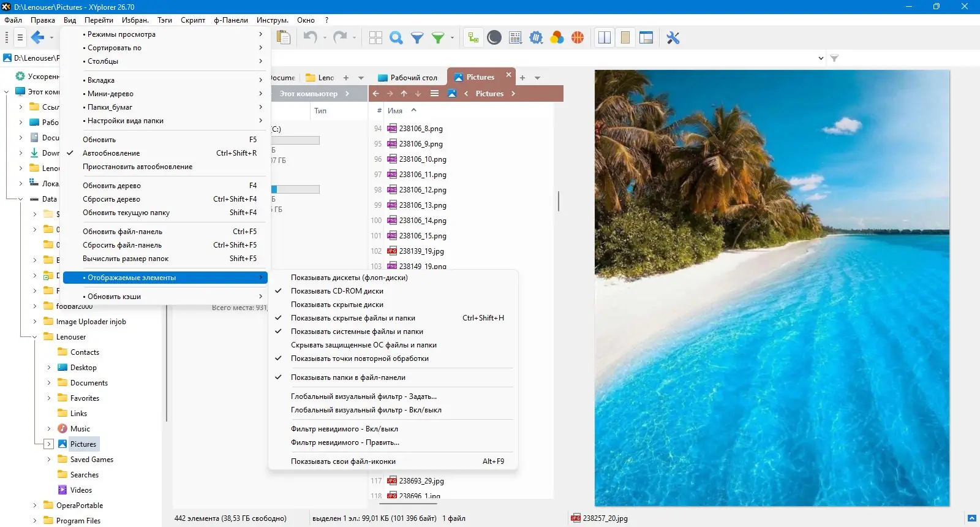This screenshot has width=980, height=527.
Task: Close the Pictures tab
Action: click(508, 75)
